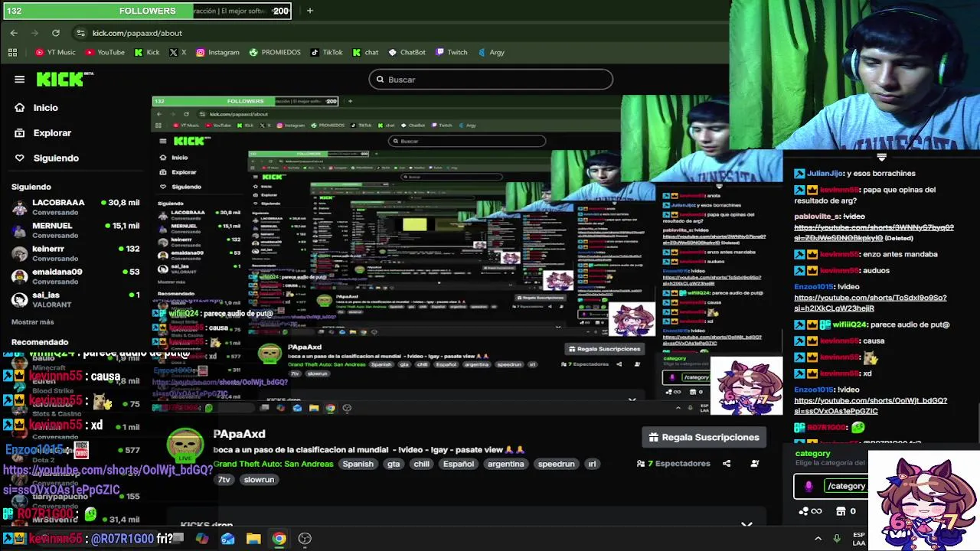Click the 7 Espectadores viewer count

click(674, 463)
